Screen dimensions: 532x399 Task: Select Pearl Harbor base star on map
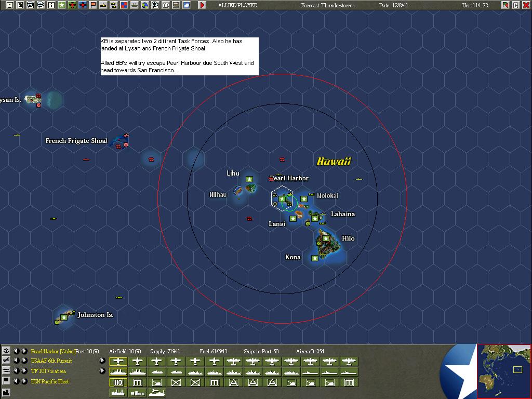click(x=282, y=199)
